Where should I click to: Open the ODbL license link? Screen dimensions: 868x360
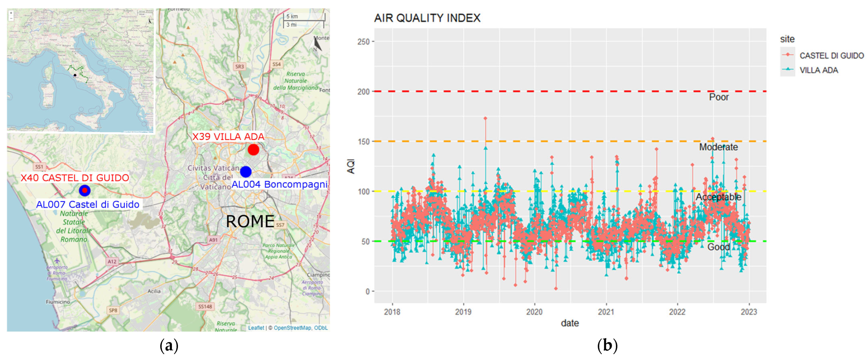pos(321,328)
